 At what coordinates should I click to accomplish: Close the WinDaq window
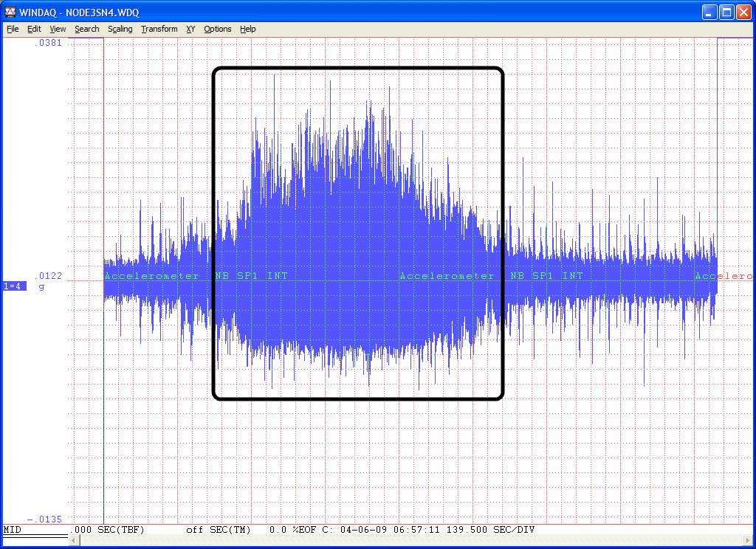[x=743, y=12]
